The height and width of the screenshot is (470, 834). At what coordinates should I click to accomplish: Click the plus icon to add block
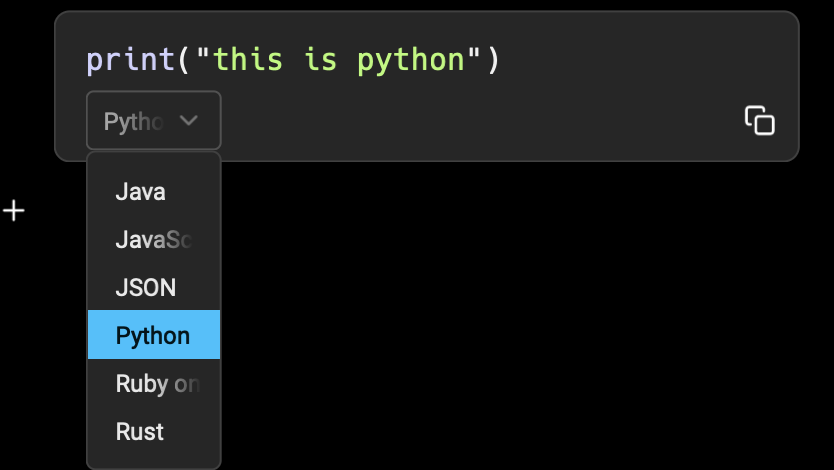click(x=14, y=211)
